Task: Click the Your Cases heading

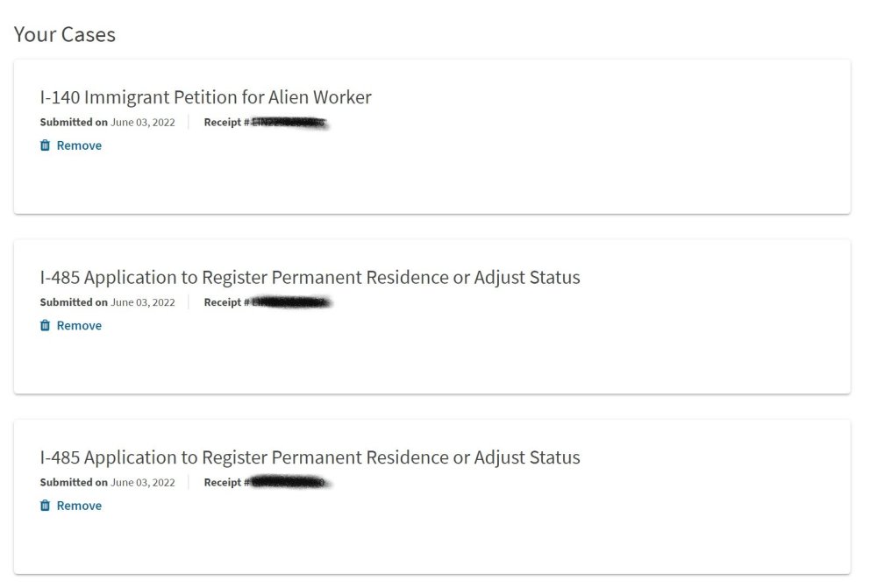Action: pyautogui.click(x=65, y=35)
